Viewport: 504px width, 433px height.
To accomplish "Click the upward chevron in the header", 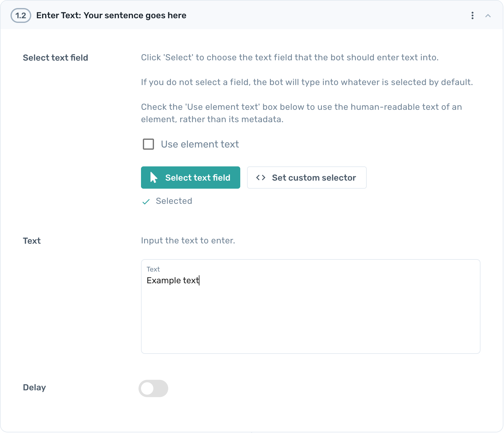I will point(488,15).
